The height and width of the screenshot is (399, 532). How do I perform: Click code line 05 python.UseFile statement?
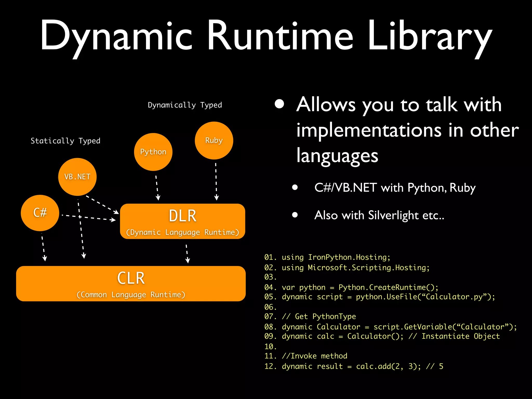380,297
